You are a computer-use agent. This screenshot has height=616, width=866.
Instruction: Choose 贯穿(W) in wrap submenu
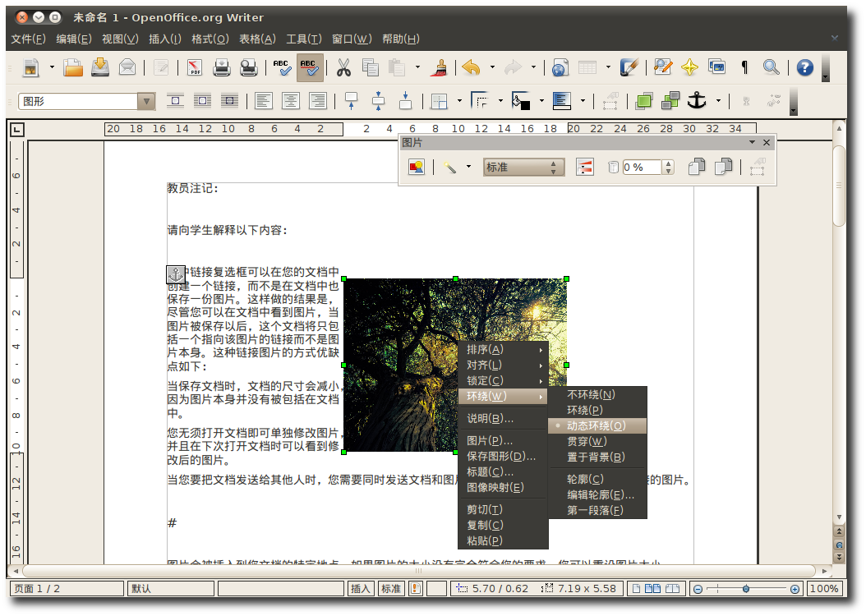tap(597, 441)
